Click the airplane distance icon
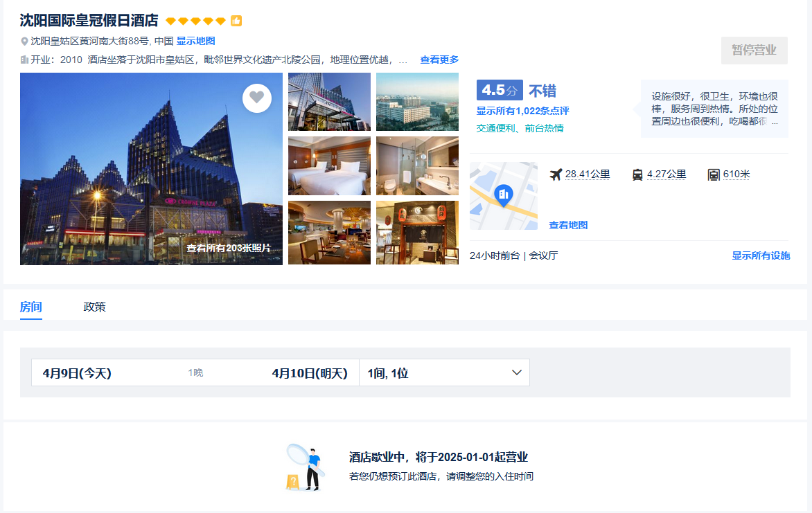Viewport: 812px width, 513px height. 556,174
